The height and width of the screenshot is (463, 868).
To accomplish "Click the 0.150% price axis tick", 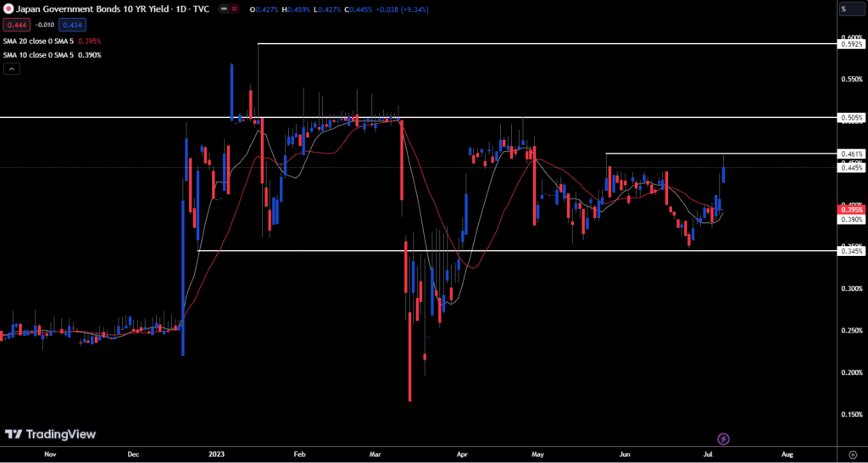I will (x=851, y=415).
